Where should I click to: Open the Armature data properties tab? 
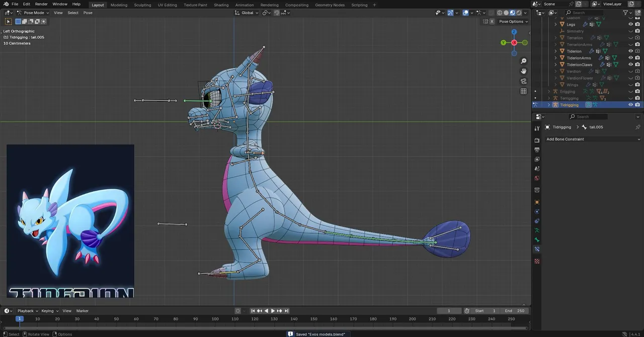click(x=537, y=230)
